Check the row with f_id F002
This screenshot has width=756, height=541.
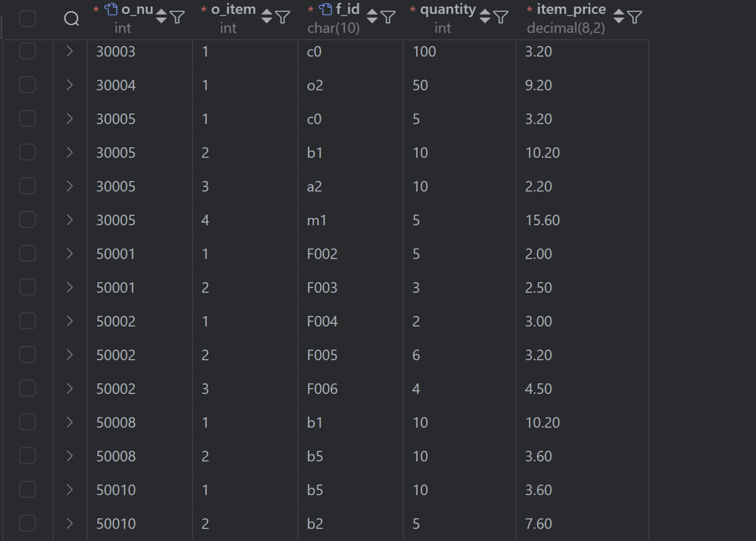pos(28,253)
